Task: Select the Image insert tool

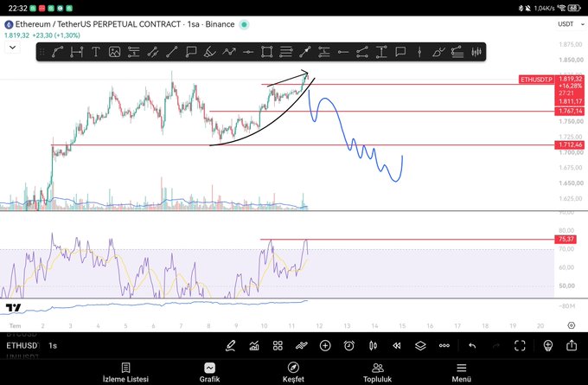Action: click(114, 52)
